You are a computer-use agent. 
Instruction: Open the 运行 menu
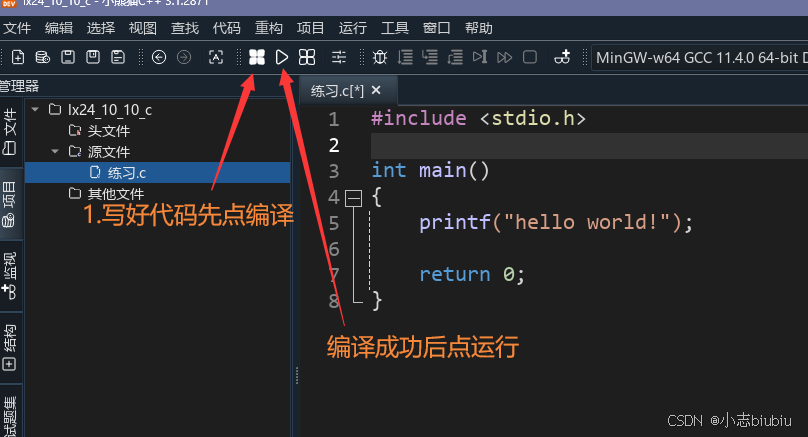click(x=353, y=28)
